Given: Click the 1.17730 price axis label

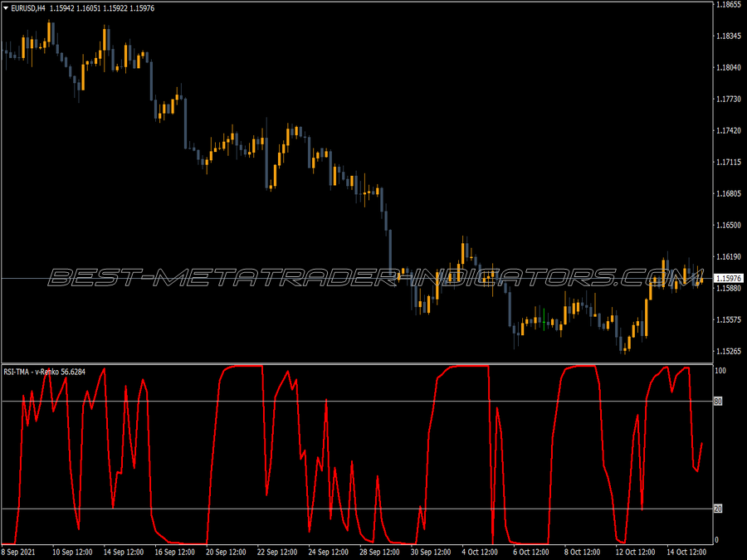Looking at the screenshot, I should 729,99.
